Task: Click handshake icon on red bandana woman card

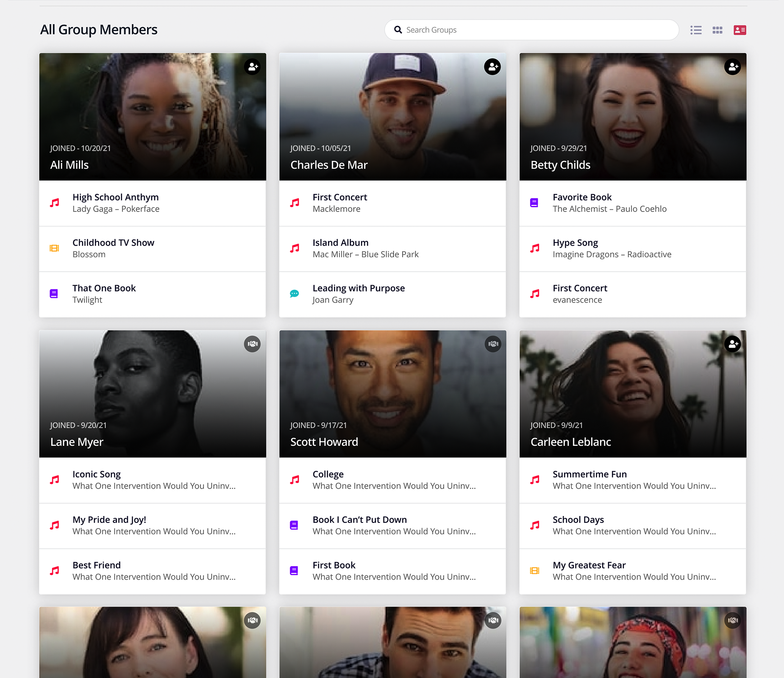Action: 733,620
